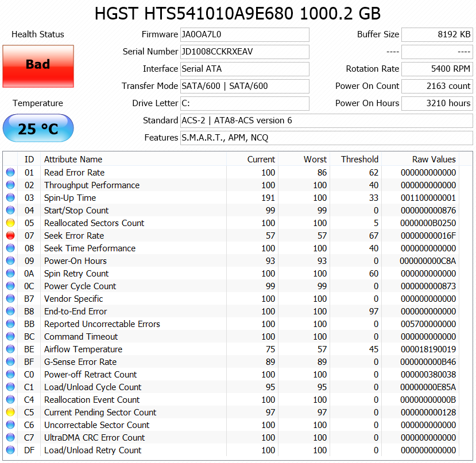Click the Interface field showing Serial ATA
The height and width of the screenshot is (463, 476).
pos(245,69)
